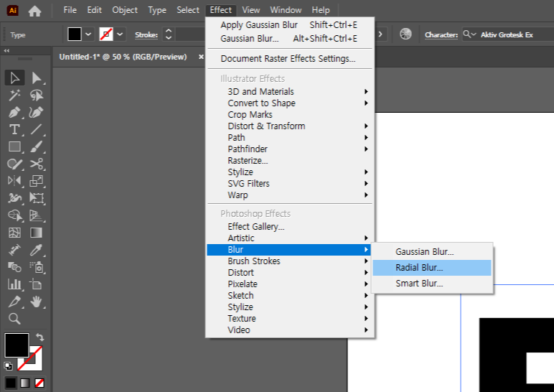Pick the Line Segment tool
554x392 pixels.
37,129
